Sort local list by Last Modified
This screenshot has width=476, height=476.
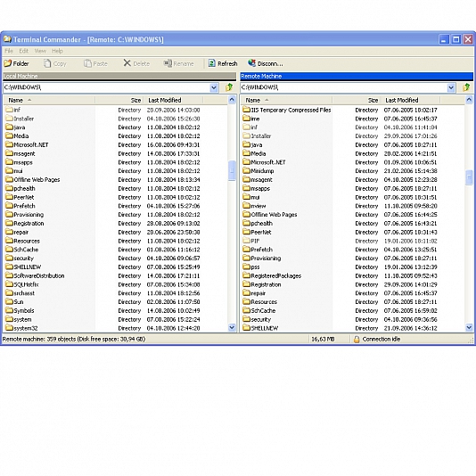click(173, 100)
